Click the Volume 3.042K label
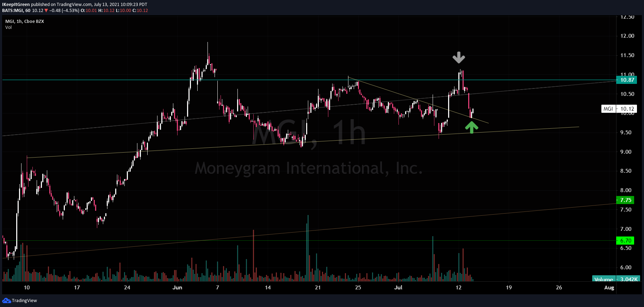This screenshot has width=644, height=307. (616, 279)
